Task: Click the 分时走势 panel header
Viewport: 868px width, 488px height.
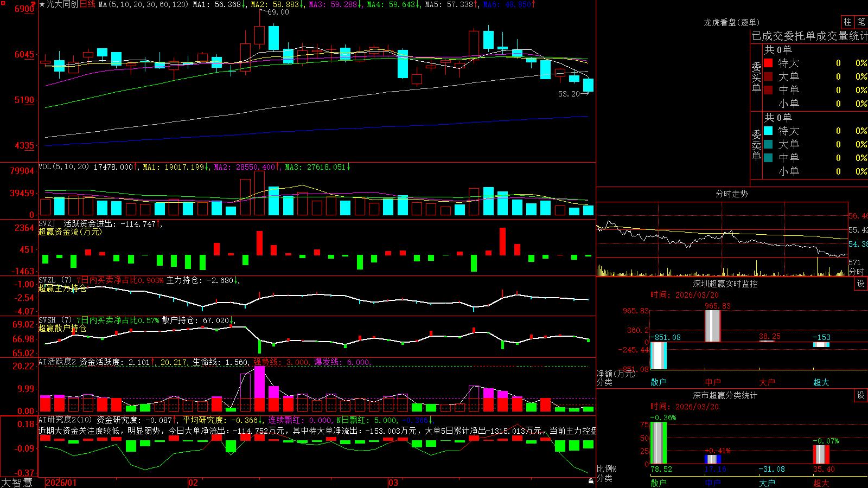Action: point(731,194)
